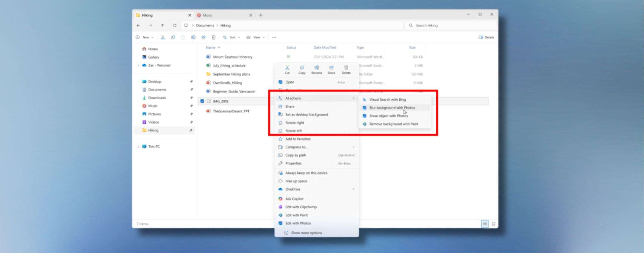
Task: Click the Rename icon in context menu
Action: click(316, 70)
